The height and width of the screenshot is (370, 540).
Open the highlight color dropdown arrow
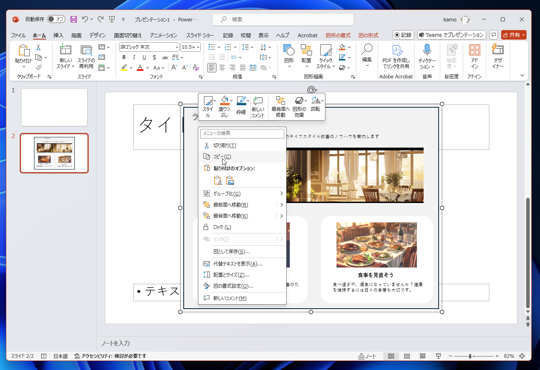pyautogui.click(x=131, y=68)
